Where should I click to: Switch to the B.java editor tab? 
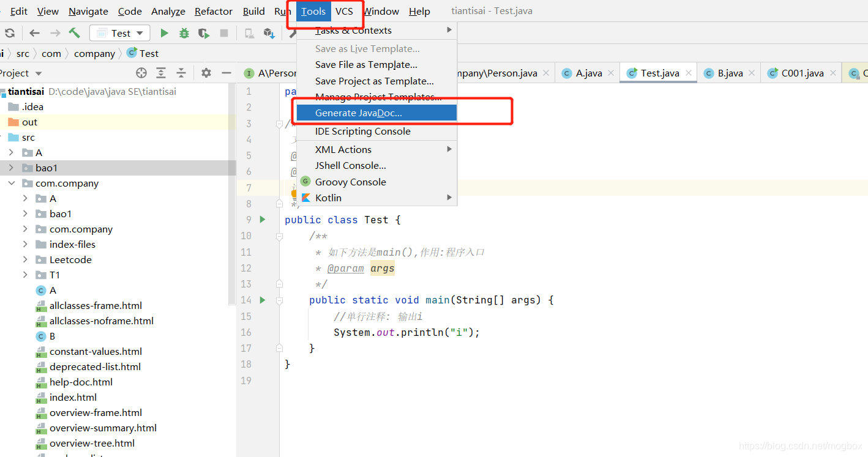click(x=730, y=73)
